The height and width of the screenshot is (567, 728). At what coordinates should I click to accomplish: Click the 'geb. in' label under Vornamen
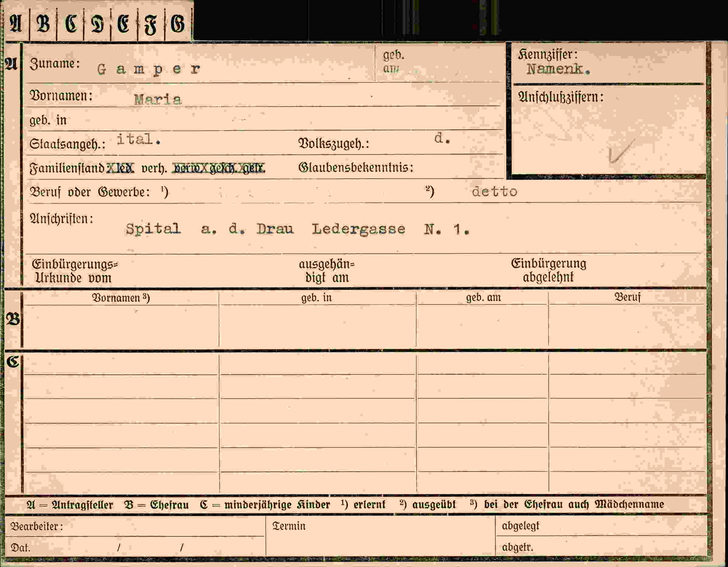click(x=48, y=120)
